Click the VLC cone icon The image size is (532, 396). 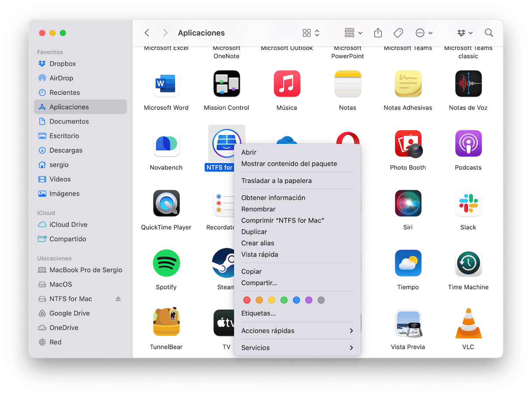[468, 323]
